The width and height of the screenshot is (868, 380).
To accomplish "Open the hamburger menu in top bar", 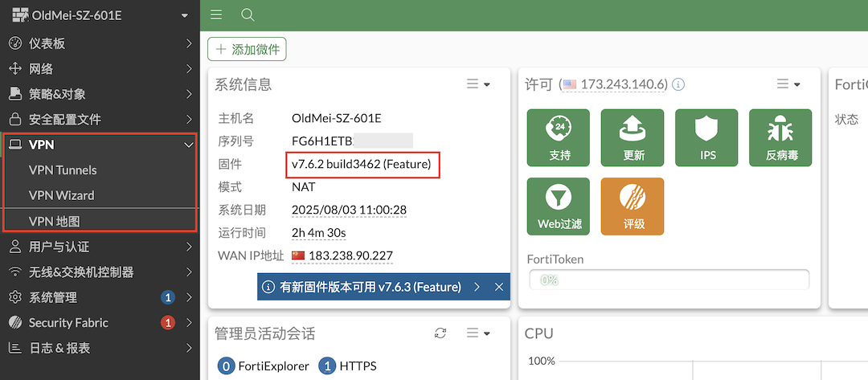I will pos(216,15).
